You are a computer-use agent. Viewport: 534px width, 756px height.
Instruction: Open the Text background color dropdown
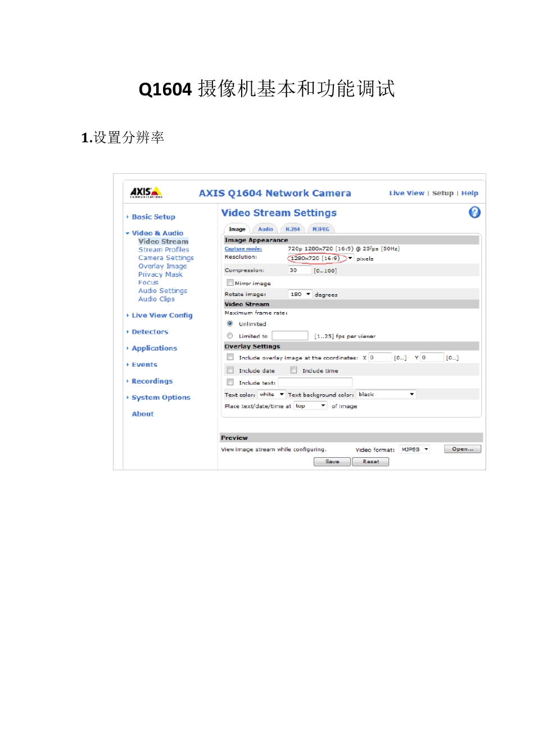click(386, 394)
